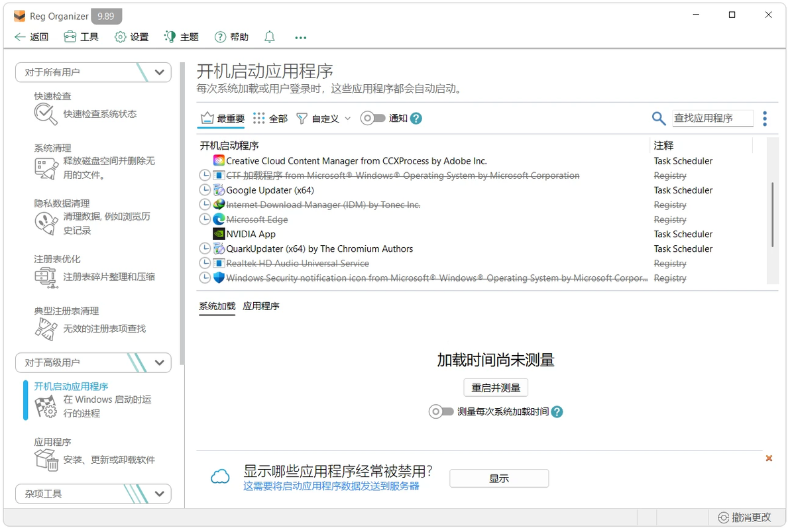Viewport: 790px width, 532px height.
Task: Click the 显示 button
Action: pyautogui.click(x=499, y=478)
